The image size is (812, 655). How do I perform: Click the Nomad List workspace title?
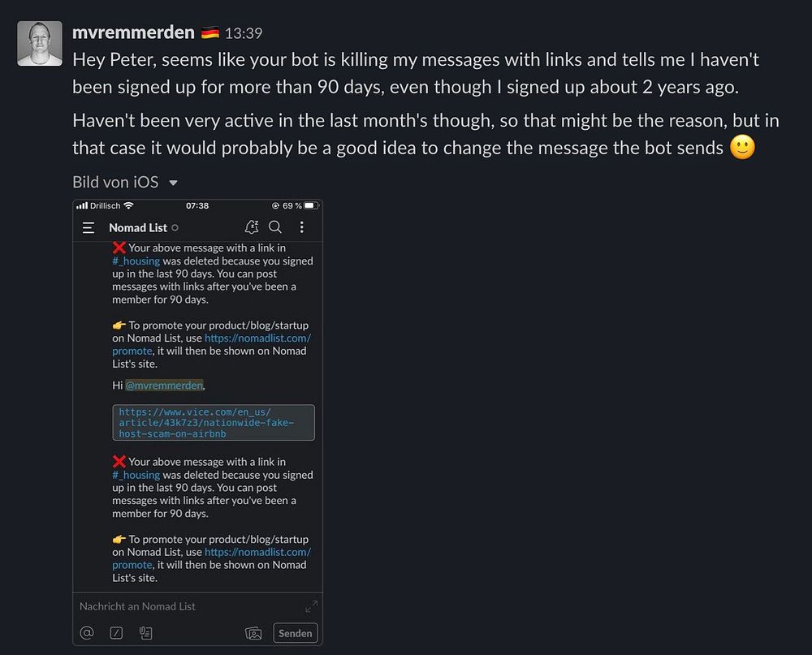(138, 228)
